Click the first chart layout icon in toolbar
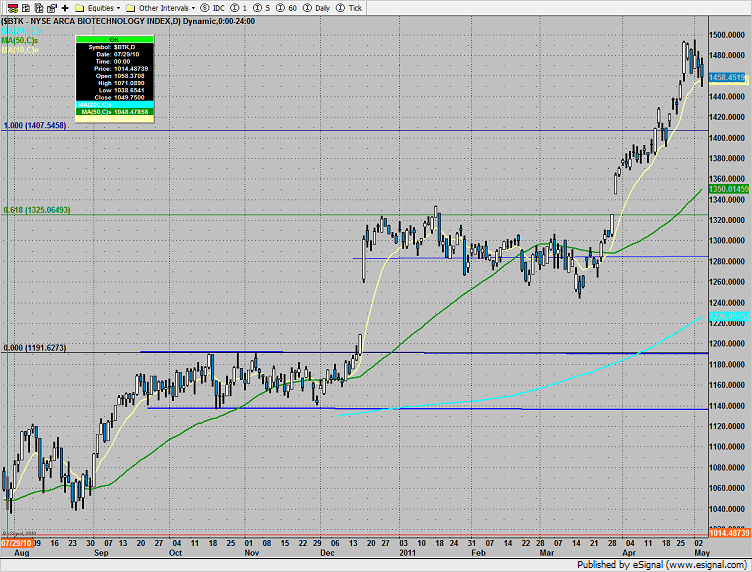752x572 pixels. (26, 8)
